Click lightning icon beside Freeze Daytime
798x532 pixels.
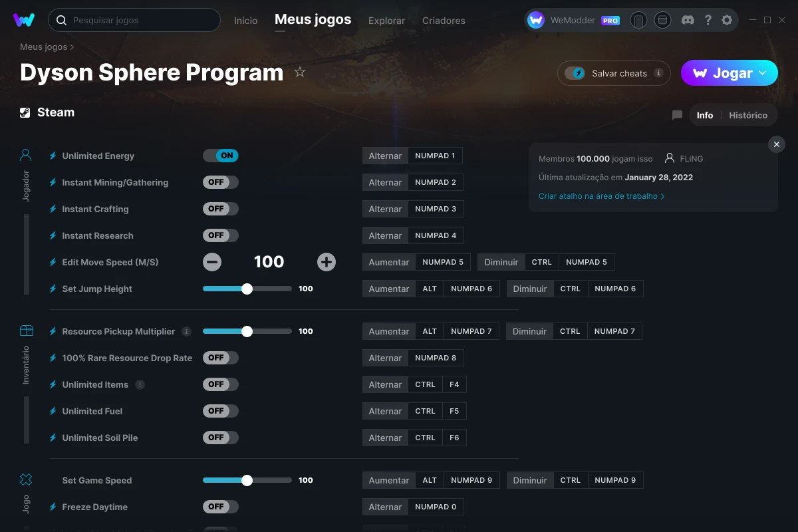click(53, 507)
